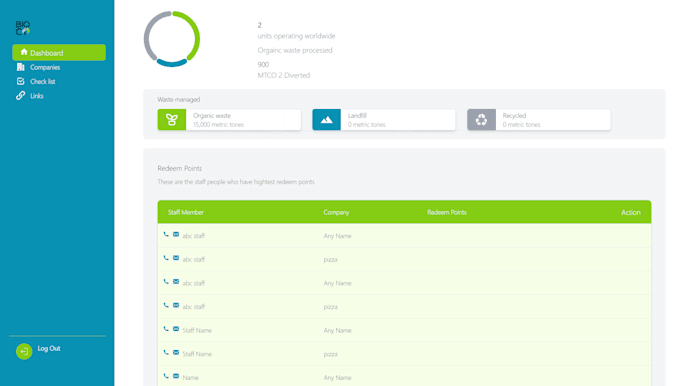Select the Organic waste plant icon
The image size is (680, 386).
tap(172, 120)
